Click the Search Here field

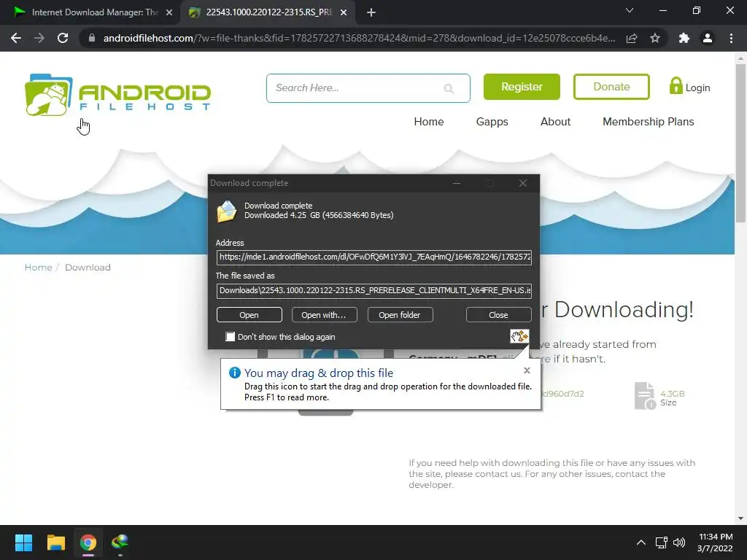point(368,88)
